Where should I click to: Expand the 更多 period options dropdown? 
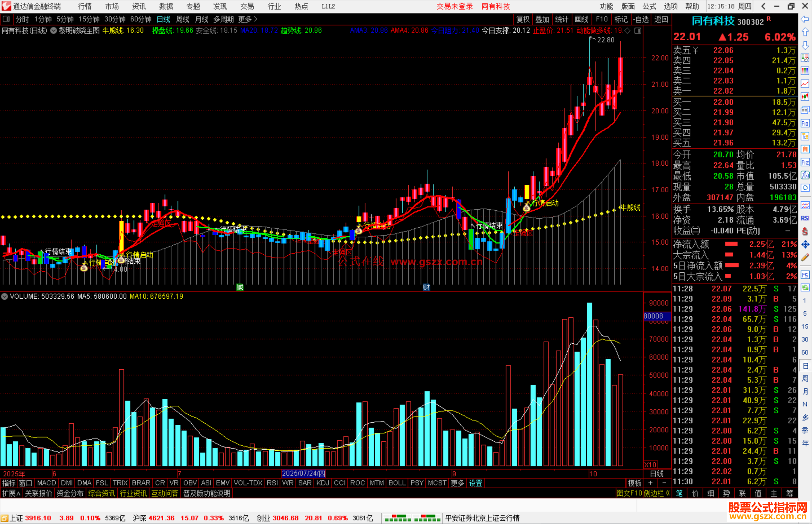tap(248, 19)
